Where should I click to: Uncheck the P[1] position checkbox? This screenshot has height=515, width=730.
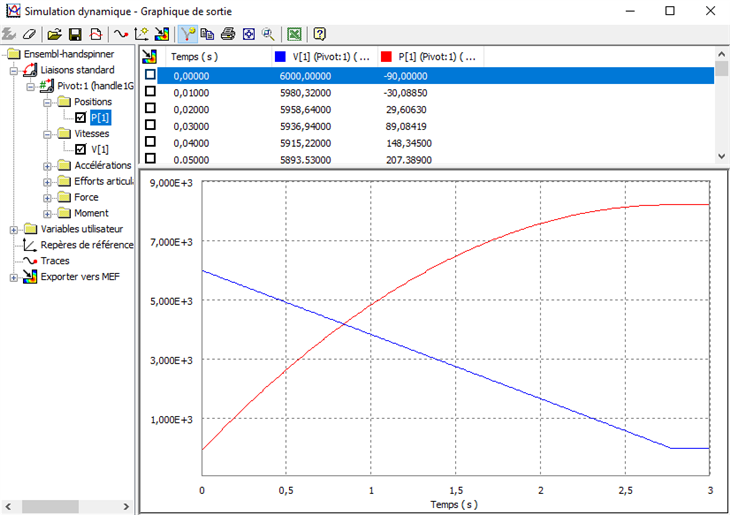81,117
